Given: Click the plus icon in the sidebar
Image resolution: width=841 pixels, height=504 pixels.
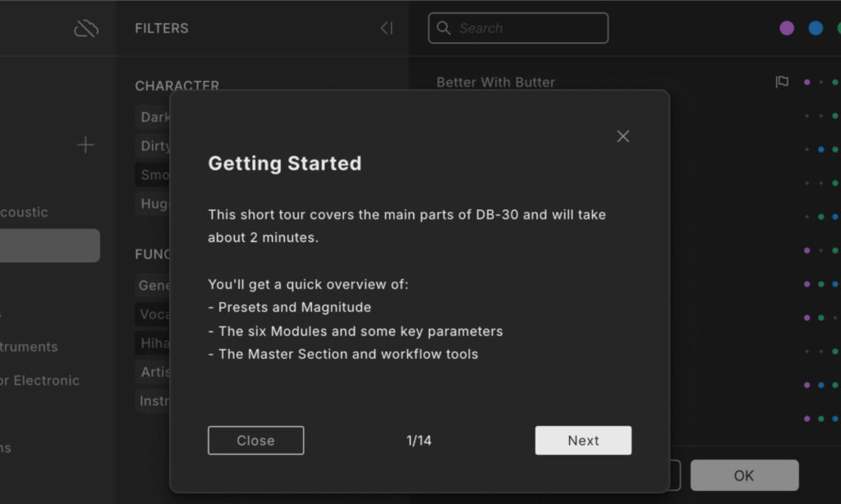Looking at the screenshot, I should 85,145.
